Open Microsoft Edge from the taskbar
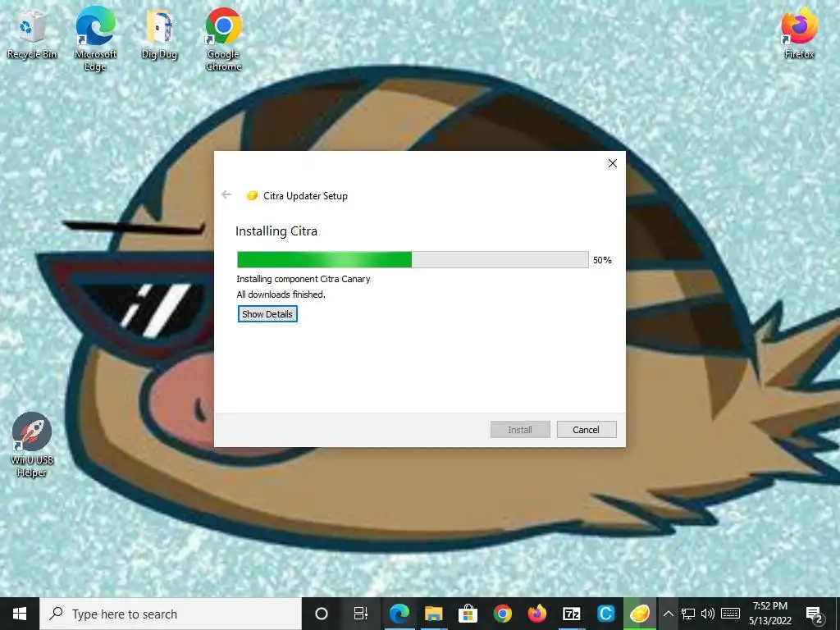The image size is (840, 630). pyautogui.click(x=399, y=614)
